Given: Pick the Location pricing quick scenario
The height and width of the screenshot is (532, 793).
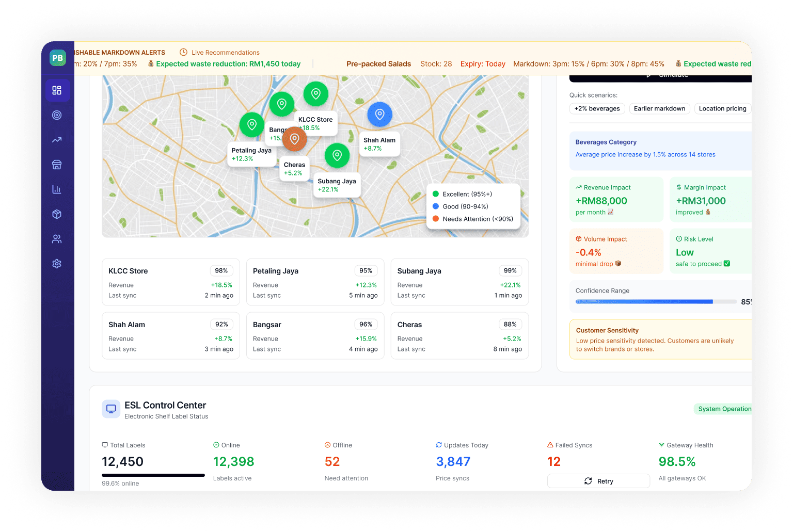Looking at the screenshot, I should point(722,108).
